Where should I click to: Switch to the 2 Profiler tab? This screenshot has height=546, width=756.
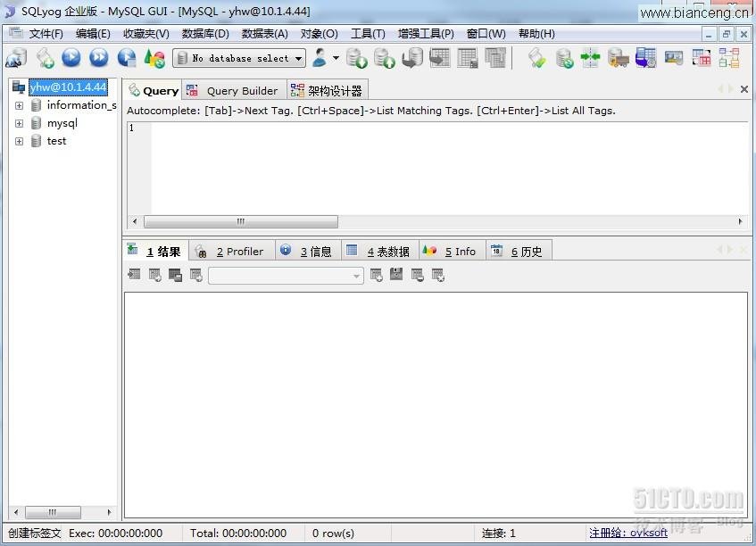[231, 251]
